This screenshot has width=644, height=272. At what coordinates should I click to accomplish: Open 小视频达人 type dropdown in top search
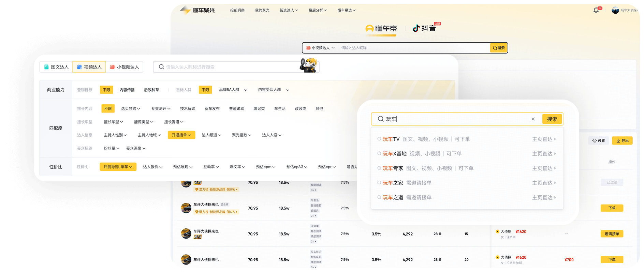tap(320, 48)
